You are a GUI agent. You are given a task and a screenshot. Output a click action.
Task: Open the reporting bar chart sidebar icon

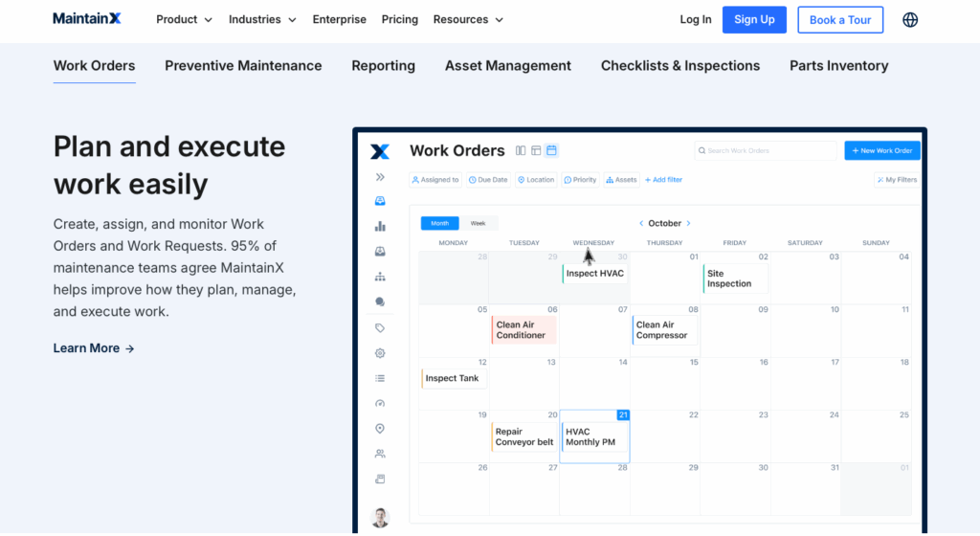coord(380,226)
